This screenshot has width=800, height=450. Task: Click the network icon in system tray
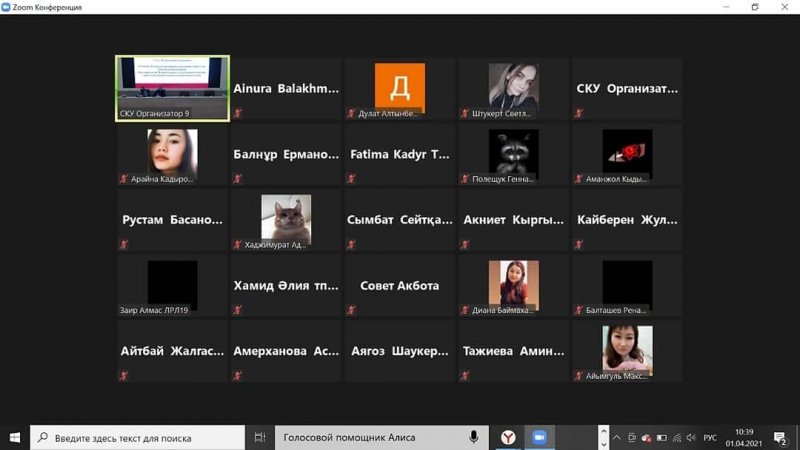[x=675, y=437]
